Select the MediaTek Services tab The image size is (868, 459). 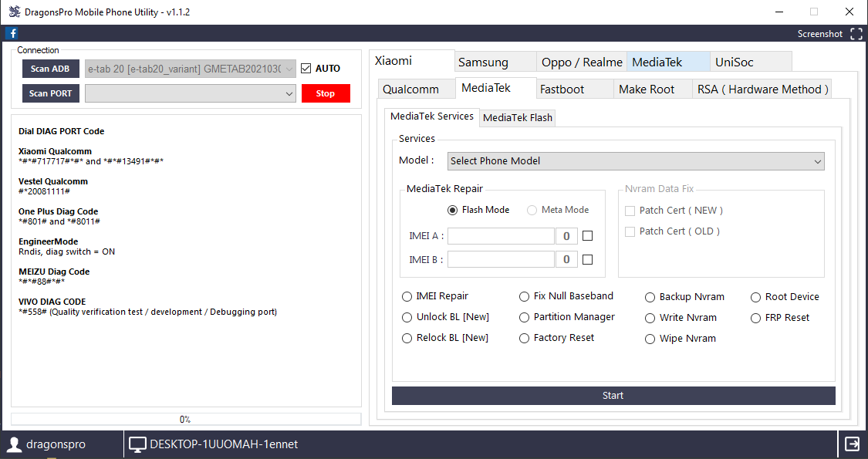[x=432, y=116]
